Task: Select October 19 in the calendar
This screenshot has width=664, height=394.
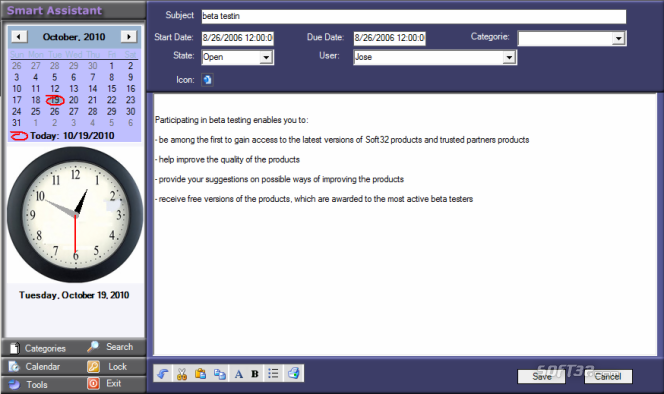Action: (x=55, y=100)
